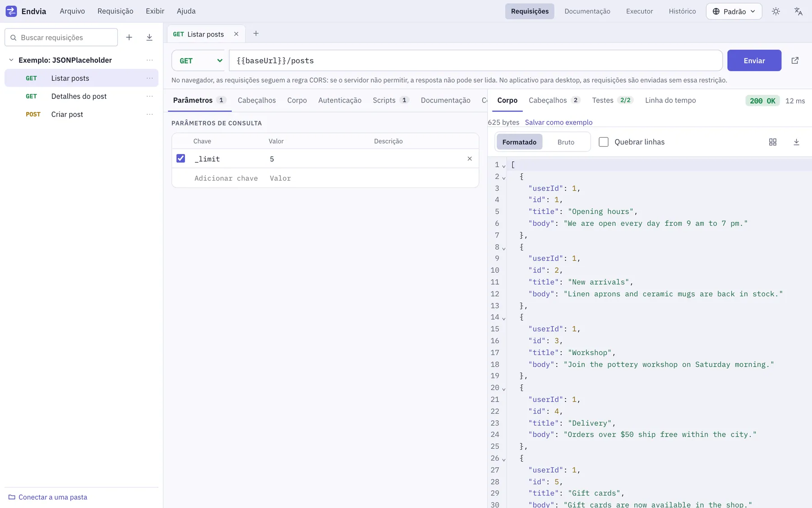Viewport: 812px width, 508px height.
Task: Click the Salvar como exemplo link
Action: coord(558,122)
